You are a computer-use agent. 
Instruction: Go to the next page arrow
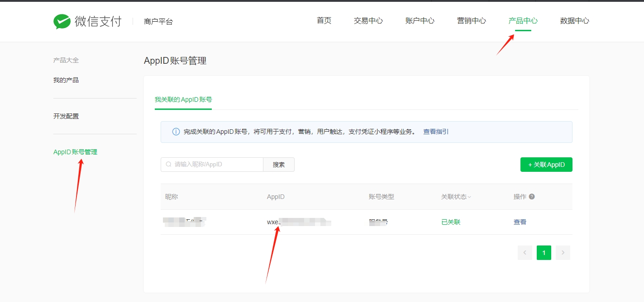pos(563,253)
